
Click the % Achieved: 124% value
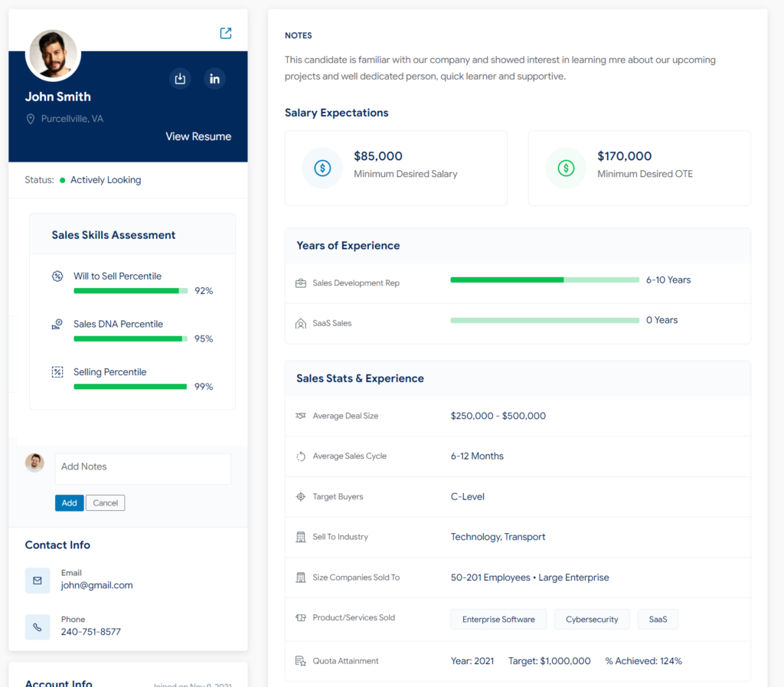click(643, 661)
